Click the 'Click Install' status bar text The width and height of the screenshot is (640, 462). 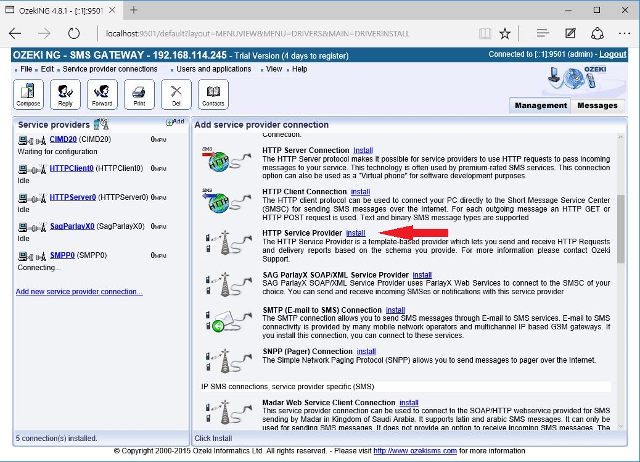pyautogui.click(x=213, y=438)
